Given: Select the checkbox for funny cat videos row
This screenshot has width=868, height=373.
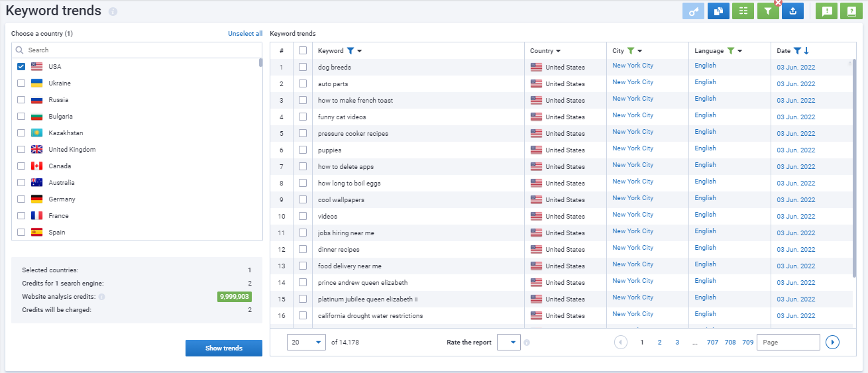Looking at the screenshot, I should [x=303, y=117].
